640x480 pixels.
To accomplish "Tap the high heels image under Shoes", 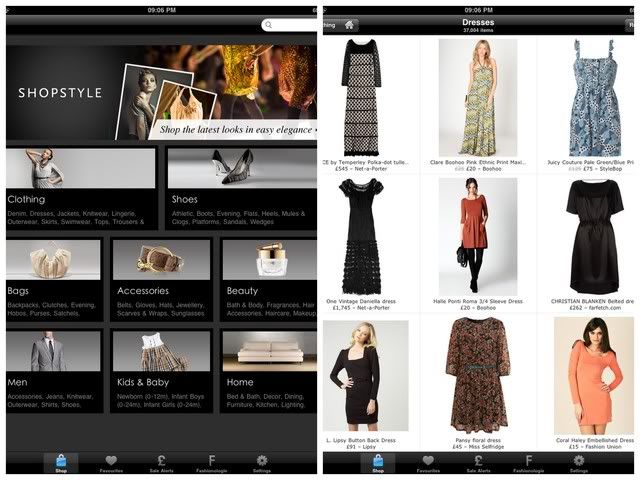I will click(x=242, y=168).
